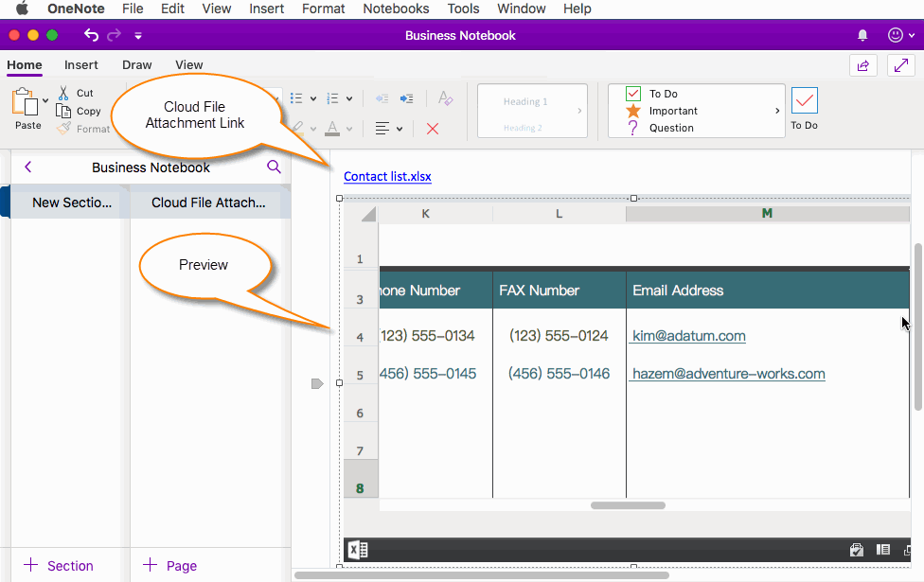Apply a numbered list
Viewport: 924px width, 582px height.
pyautogui.click(x=333, y=98)
